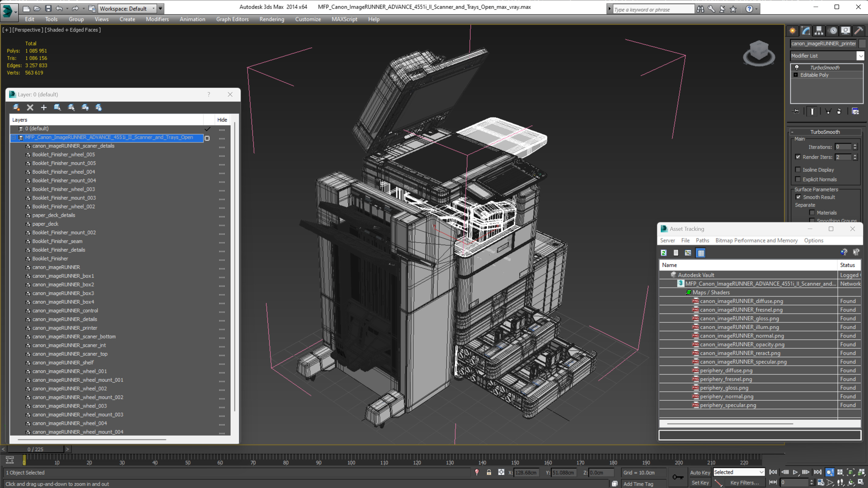Toggle the Selection Lock padlock icon

click(x=489, y=472)
